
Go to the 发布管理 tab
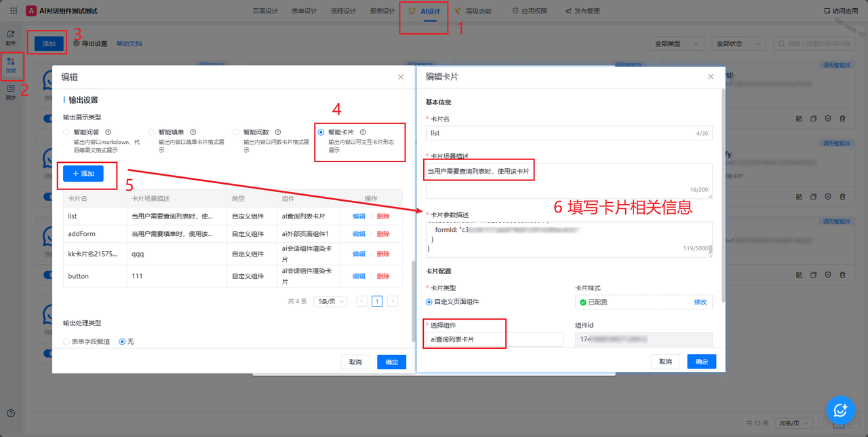coord(582,11)
